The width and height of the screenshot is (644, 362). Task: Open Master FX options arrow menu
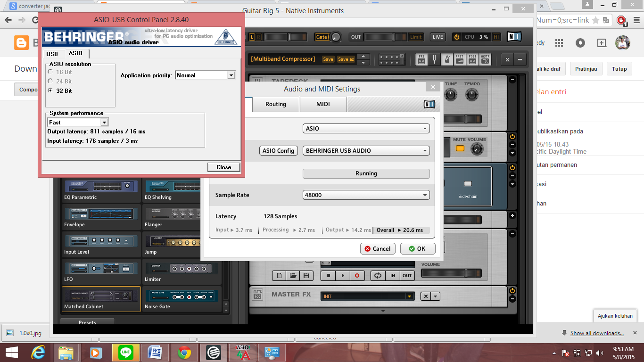(x=436, y=296)
